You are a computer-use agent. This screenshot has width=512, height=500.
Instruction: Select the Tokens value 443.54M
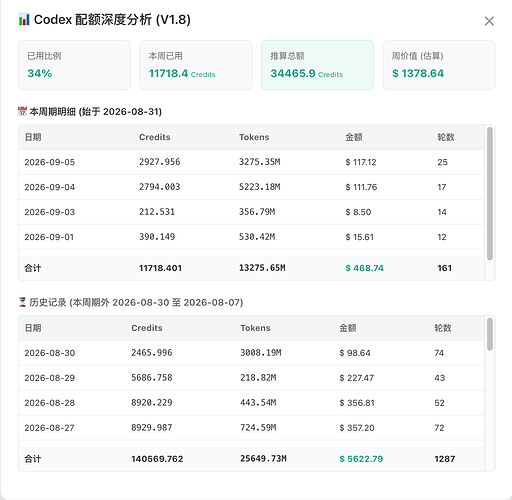coord(258,403)
